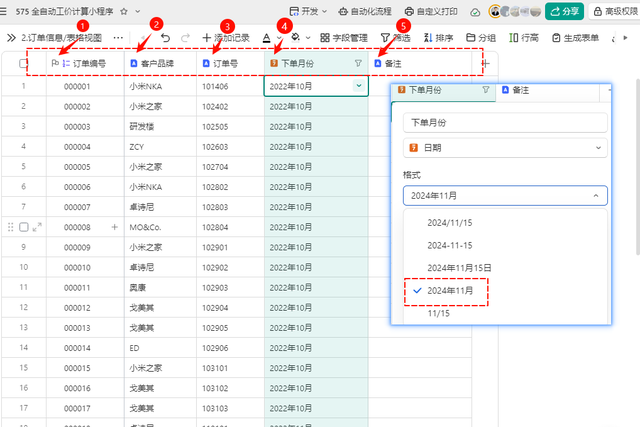640x427 pixels.
Task: Open the hamburger menu at top left
Action: tap(3, 11)
